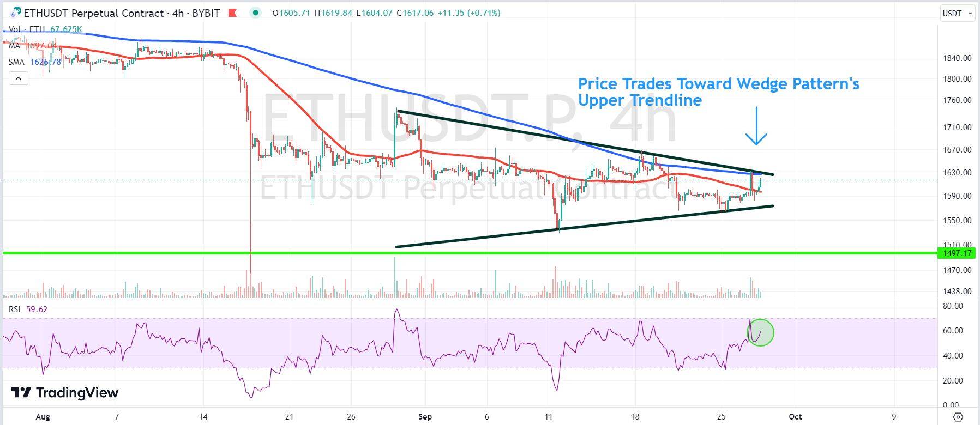The image size is (980, 425).
Task: Click the 1438.00 price scale label
Action: [957, 292]
